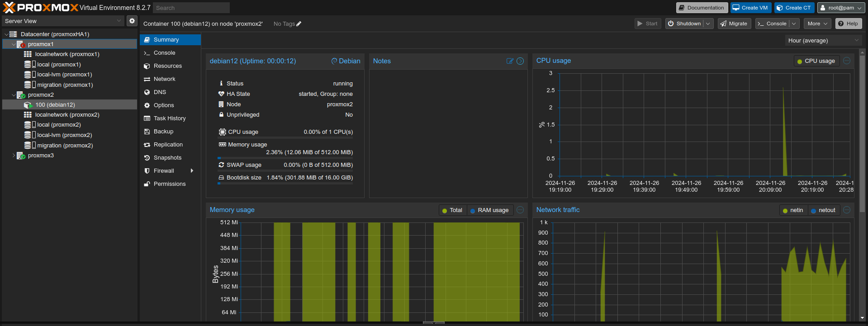Viewport: 868px width, 326px height.
Task: Expand the proxmox3 tree node
Action: point(13,156)
